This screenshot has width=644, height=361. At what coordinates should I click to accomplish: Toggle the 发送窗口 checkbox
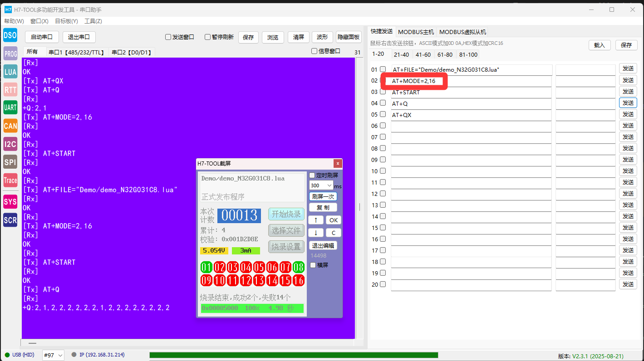tap(168, 37)
